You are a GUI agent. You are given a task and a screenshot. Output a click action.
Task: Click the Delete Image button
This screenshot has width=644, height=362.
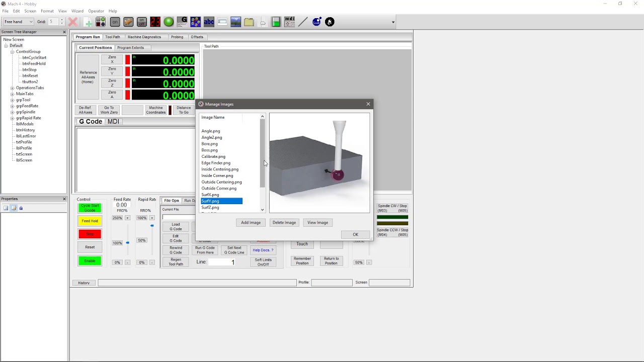284,223
